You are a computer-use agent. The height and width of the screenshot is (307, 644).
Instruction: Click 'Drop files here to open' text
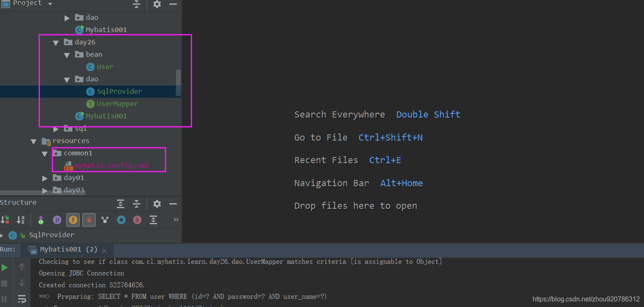pyautogui.click(x=356, y=205)
